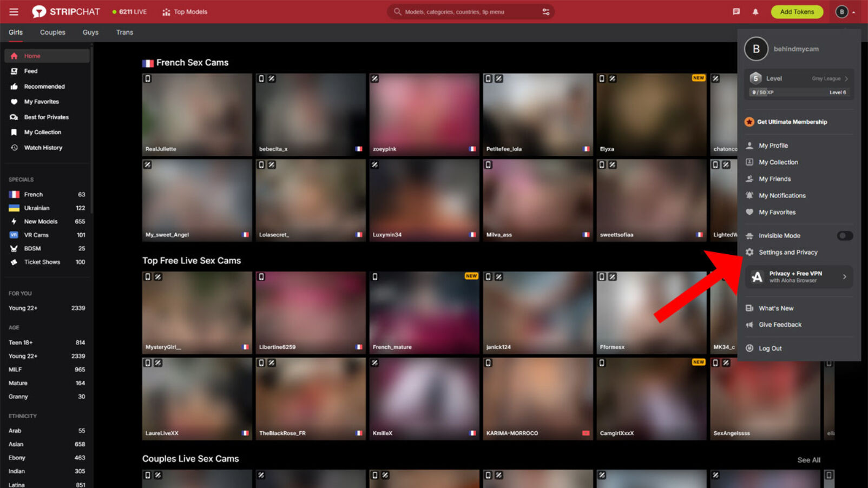Open the hamburger navigation menu
Viewport: 868px width, 488px height.
14,11
